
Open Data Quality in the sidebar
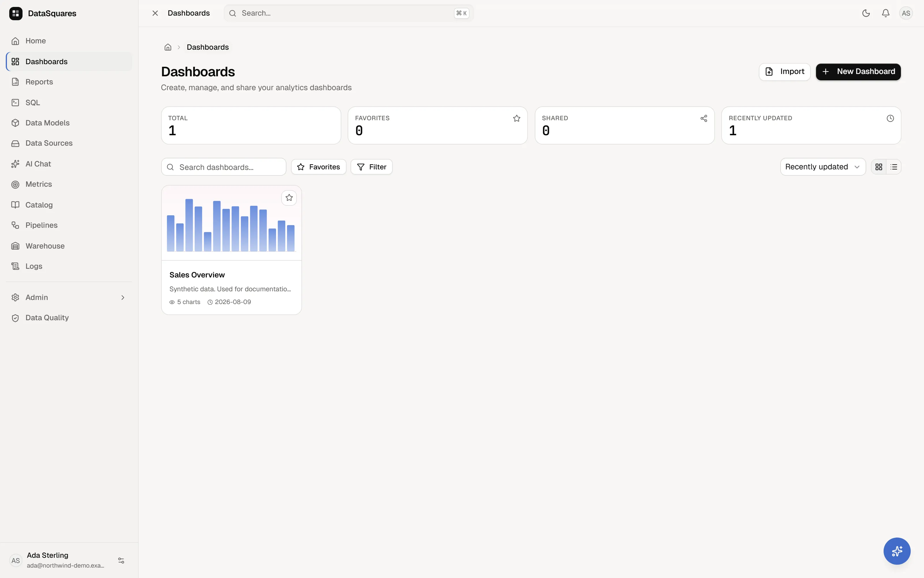[x=69, y=318]
